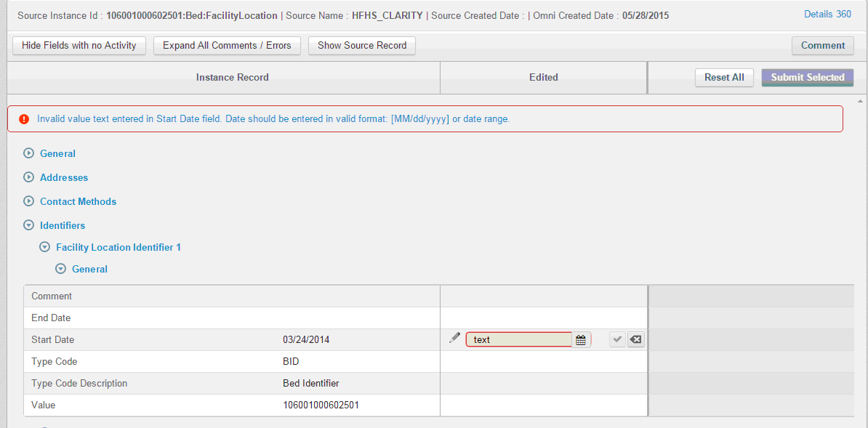Viewport: 868px width, 428px height.
Task: Toggle Hide Fields with no Activity
Action: click(x=79, y=45)
